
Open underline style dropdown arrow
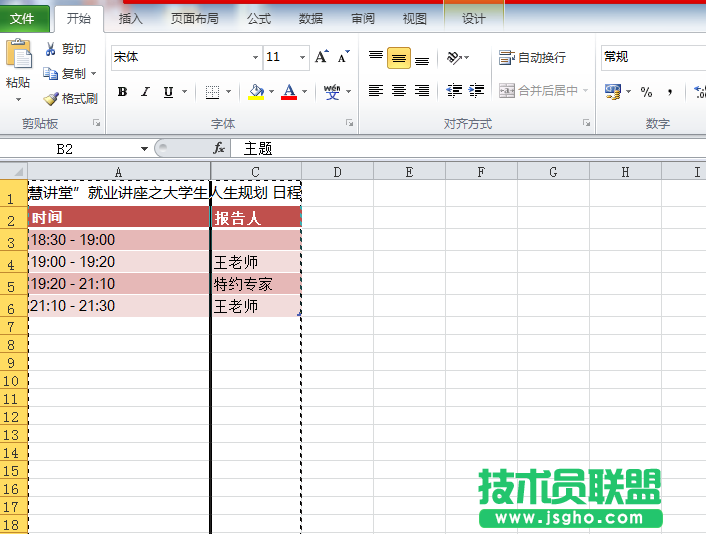click(x=185, y=92)
